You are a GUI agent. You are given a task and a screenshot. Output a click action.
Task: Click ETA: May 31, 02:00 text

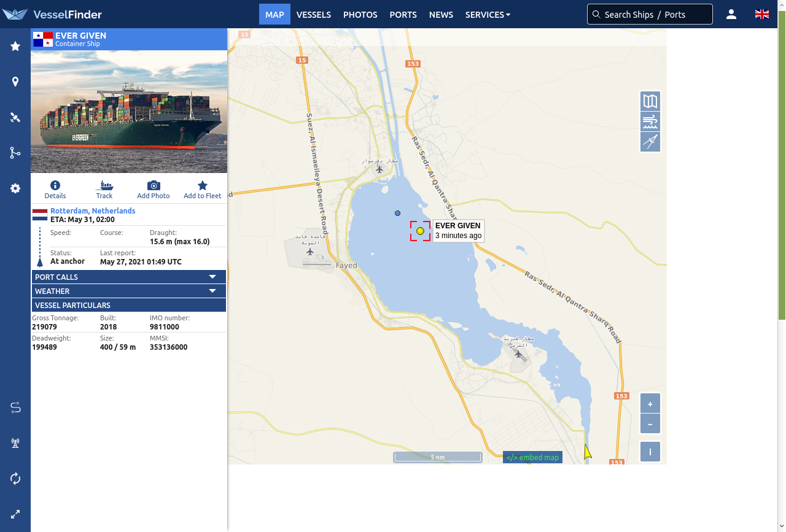(x=82, y=220)
